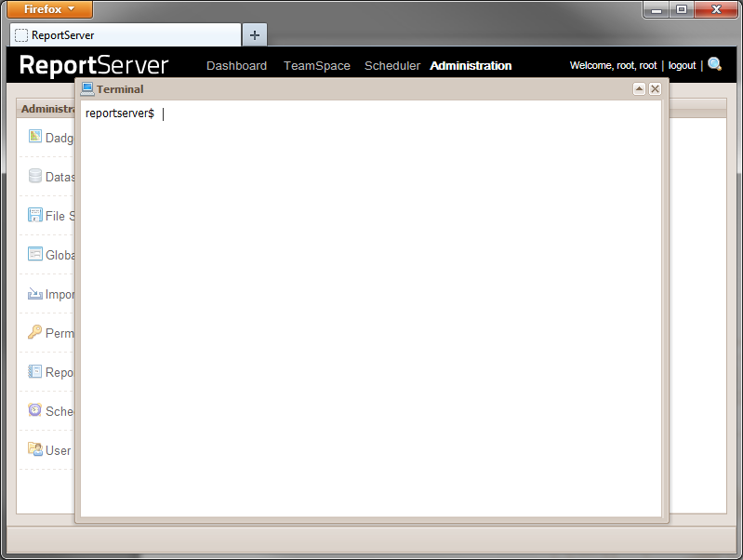Open the Datasources database icon
The width and height of the screenshot is (743, 560).
35,176
